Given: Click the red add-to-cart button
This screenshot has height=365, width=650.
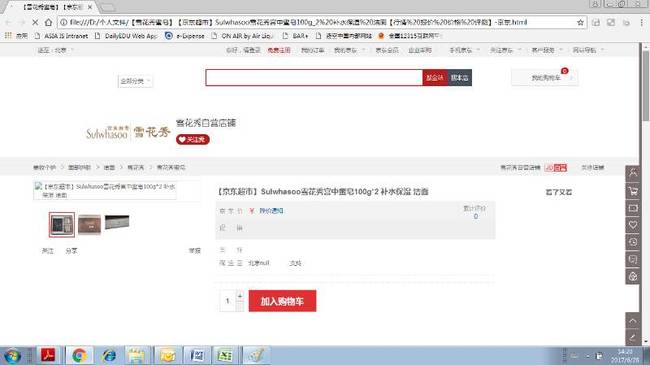Looking at the screenshot, I should (282, 301).
